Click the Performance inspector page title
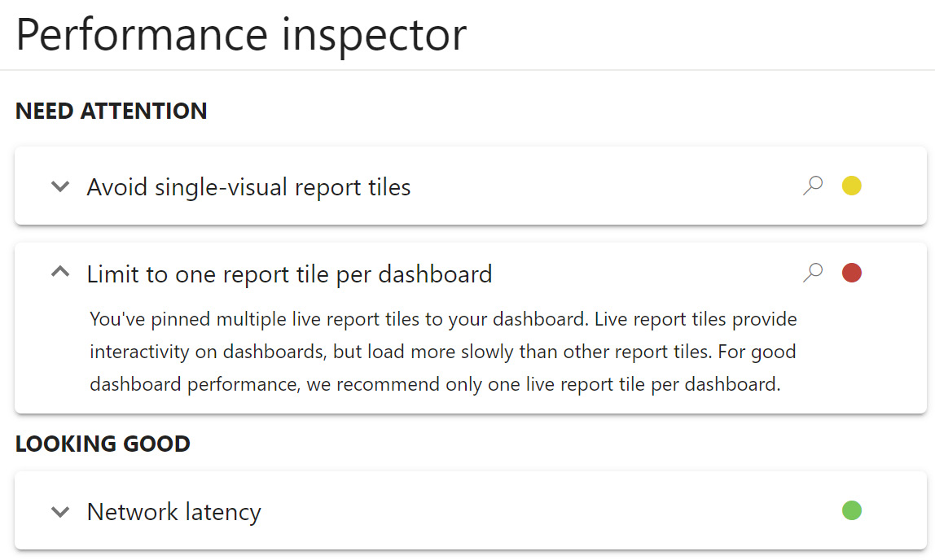The width and height of the screenshot is (935, 560). click(241, 34)
